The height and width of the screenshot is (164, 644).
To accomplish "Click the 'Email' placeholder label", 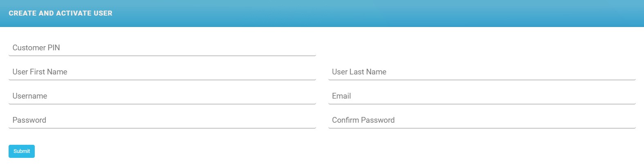I will point(341,96).
